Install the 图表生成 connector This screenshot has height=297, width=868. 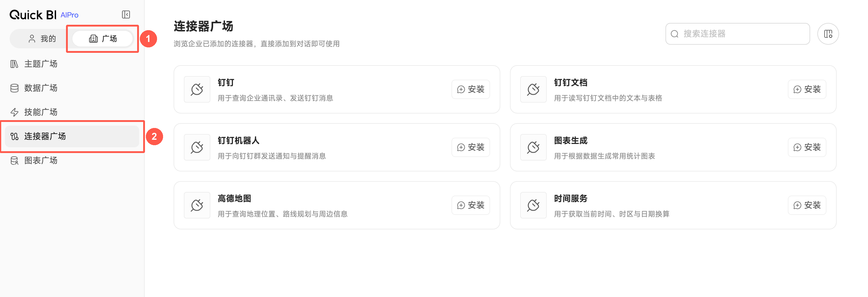click(x=807, y=148)
